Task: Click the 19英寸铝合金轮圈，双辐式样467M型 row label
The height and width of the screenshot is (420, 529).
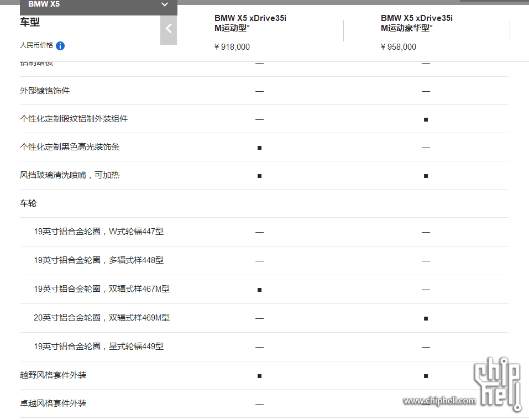Action: (x=102, y=289)
